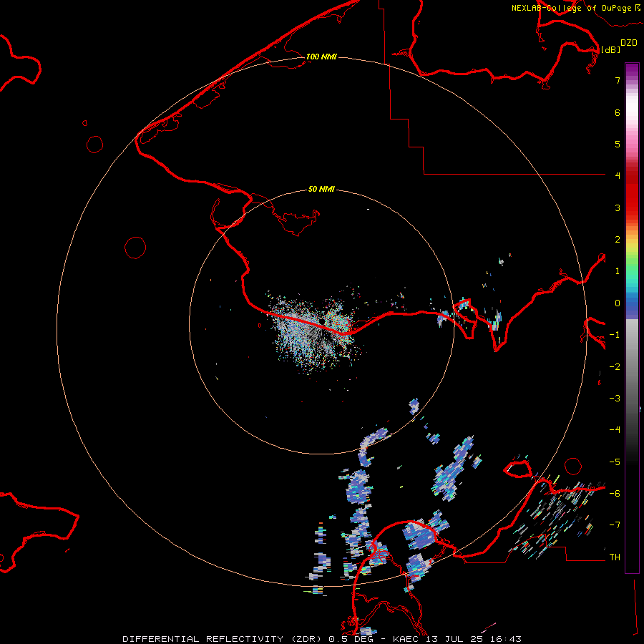
Task: Click the 0 dB scale value
Action: point(618,303)
